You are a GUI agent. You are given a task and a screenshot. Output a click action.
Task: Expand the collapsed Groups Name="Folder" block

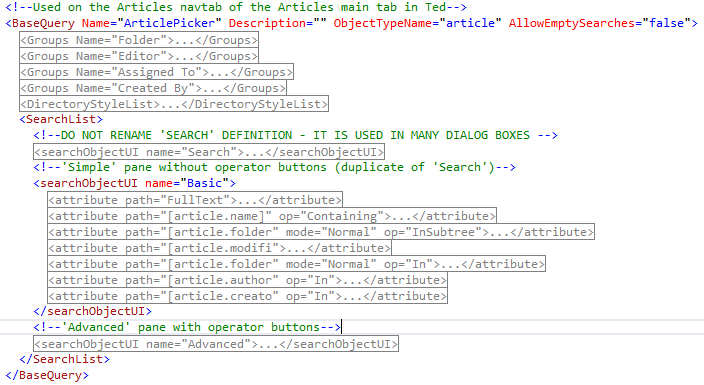[x=139, y=40]
